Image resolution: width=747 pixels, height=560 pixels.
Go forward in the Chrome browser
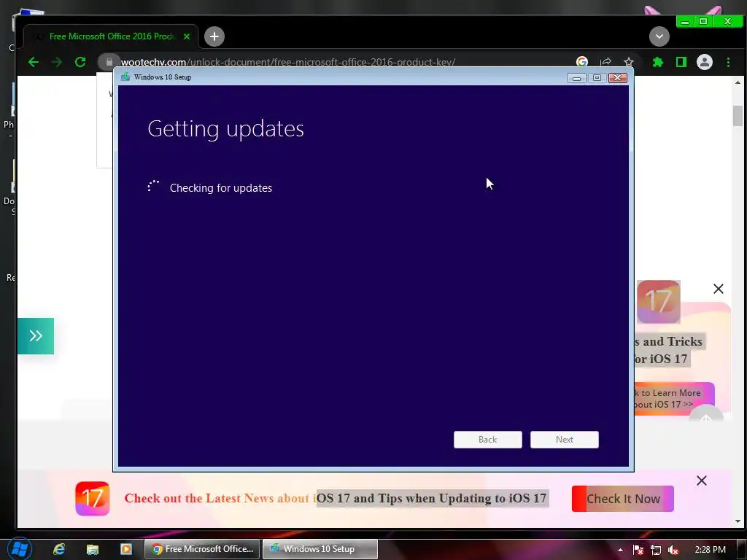point(57,62)
